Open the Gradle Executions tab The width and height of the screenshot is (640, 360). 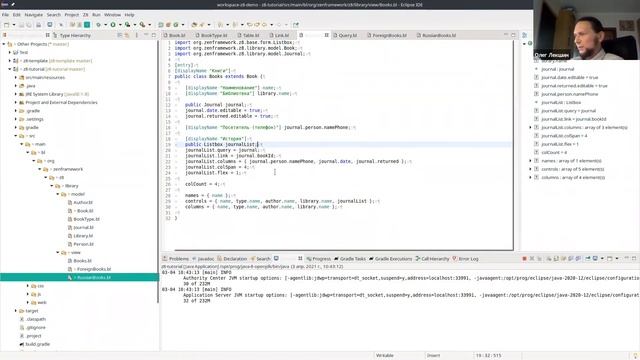pyautogui.click(x=391, y=259)
